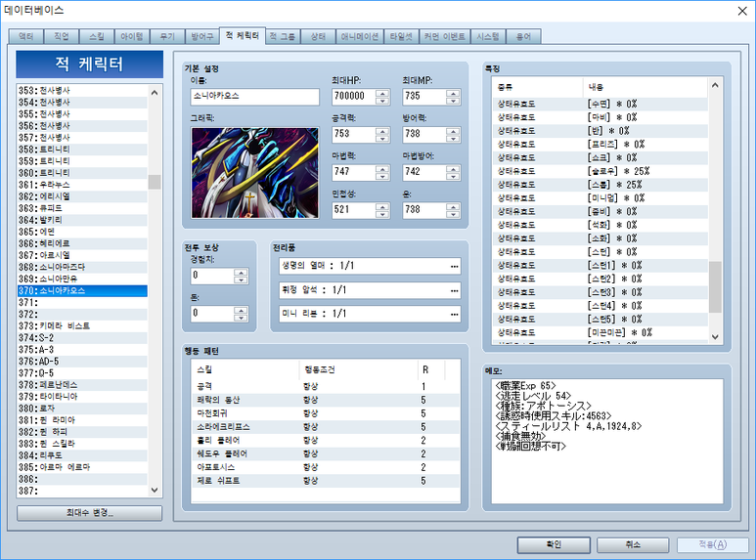Screen dimensions: 756x560
Task: Increase 마법력 value with up arrow
Action: coord(382,169)
